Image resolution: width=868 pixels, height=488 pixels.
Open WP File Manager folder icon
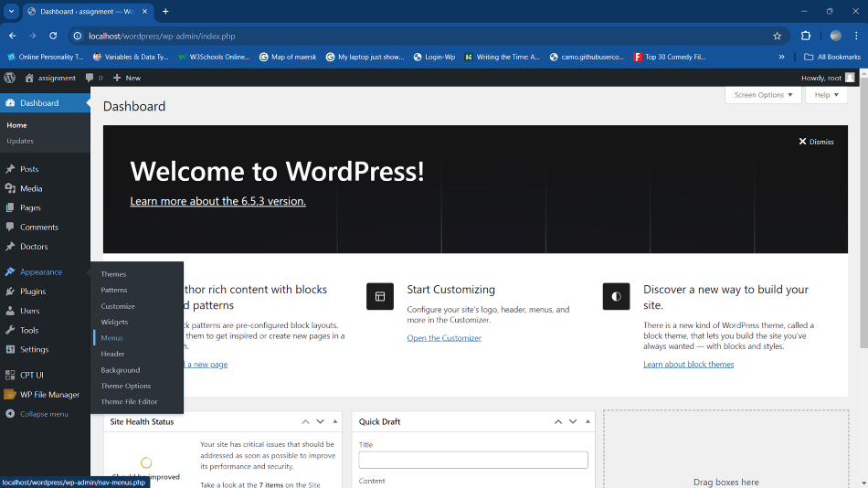pyautogui.click(x=10, y=395)
